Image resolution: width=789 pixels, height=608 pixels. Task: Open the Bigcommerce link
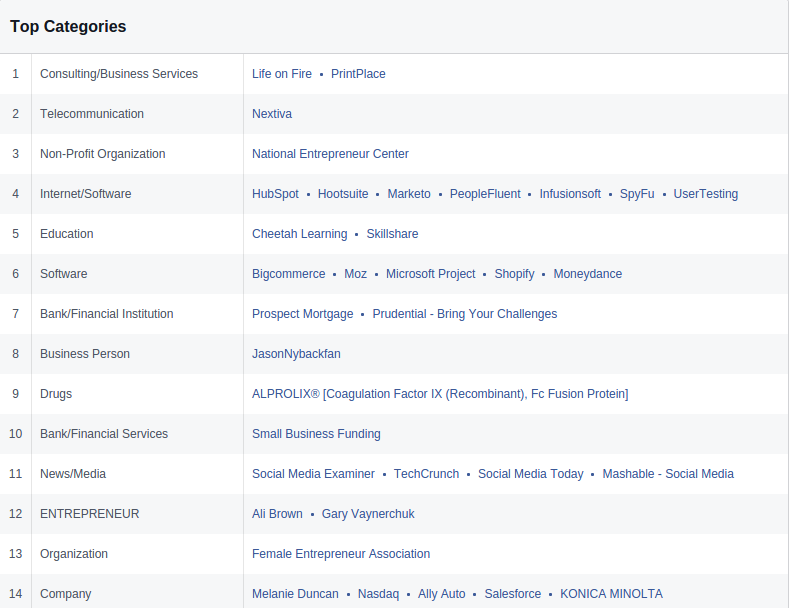[288, 274]
